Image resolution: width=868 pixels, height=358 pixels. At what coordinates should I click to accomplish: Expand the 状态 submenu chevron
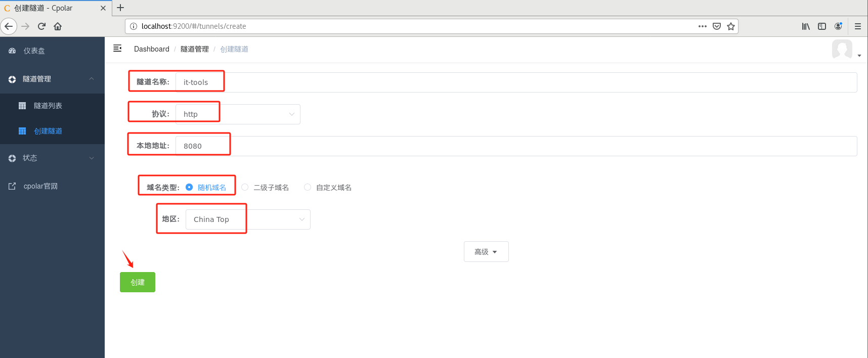(x=92, y=158)
